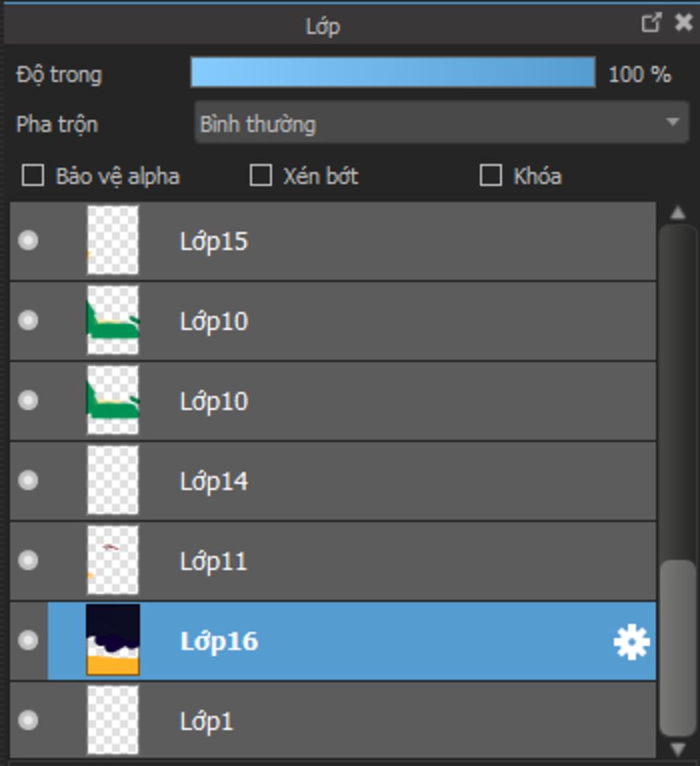
Task: Click the Lớp16 layer thumbnail
Action: [113, 640]
